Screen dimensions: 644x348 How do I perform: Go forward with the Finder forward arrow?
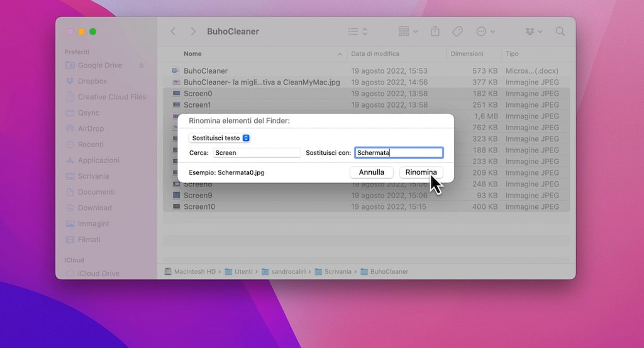tap(193, 31)
